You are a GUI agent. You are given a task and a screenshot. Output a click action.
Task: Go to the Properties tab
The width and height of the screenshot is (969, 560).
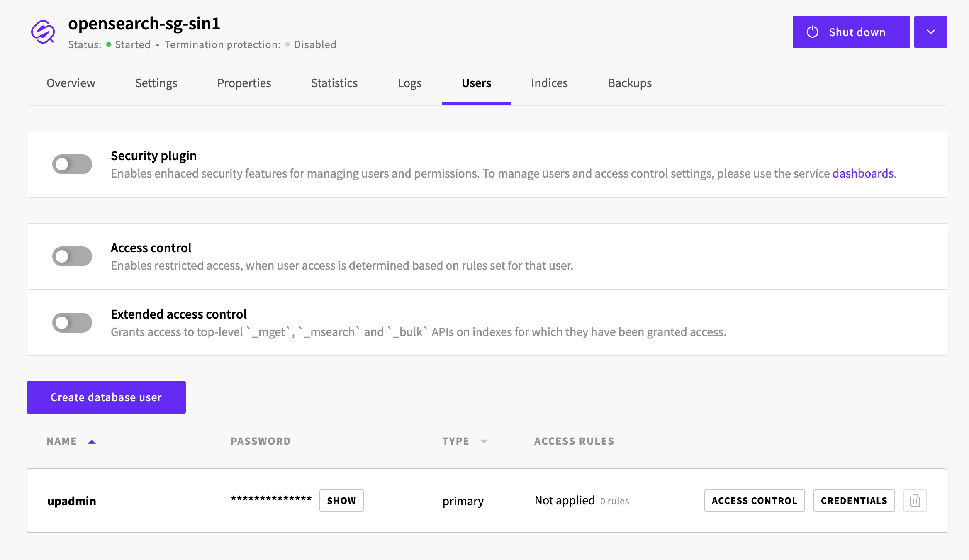pos(244,83)
